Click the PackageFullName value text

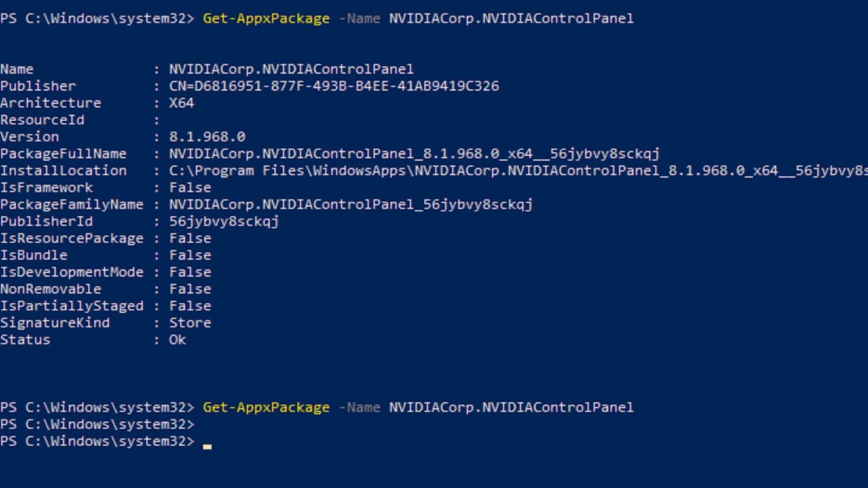click(414, 153)
